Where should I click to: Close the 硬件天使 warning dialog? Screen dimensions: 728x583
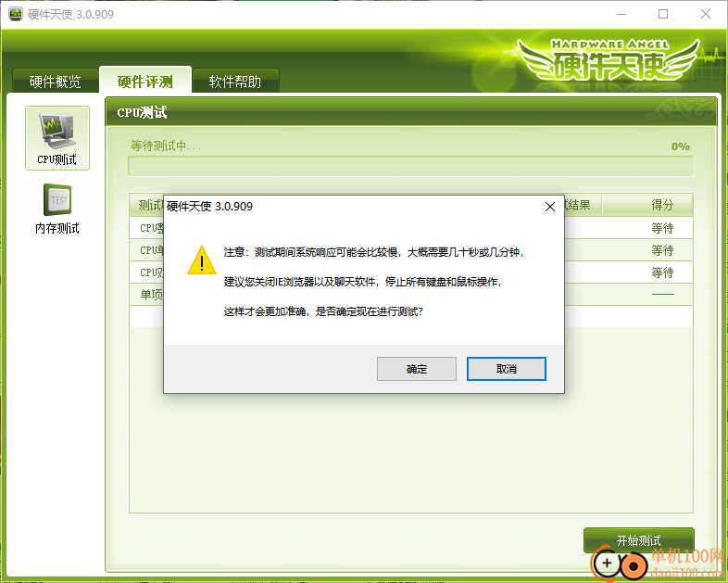point(550,207)
